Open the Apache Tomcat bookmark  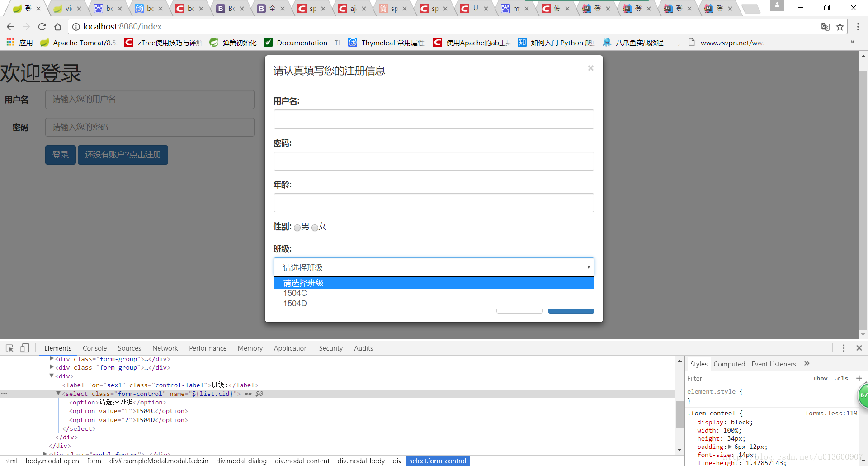click(78, 43)
